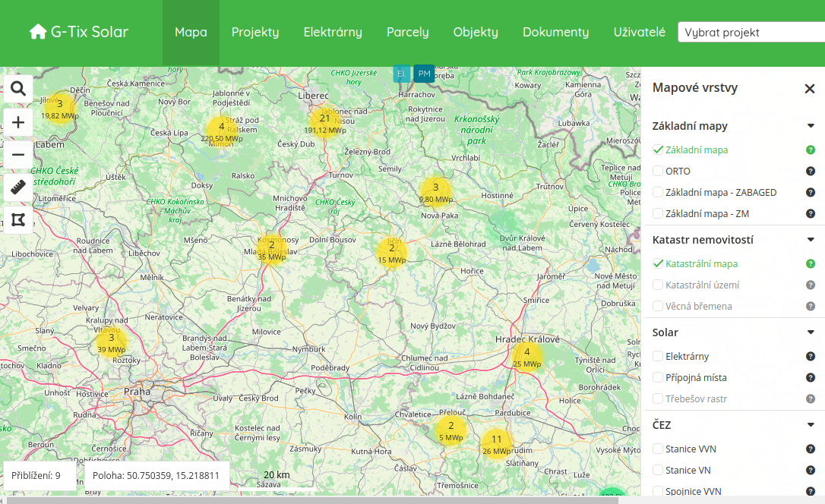Open the Projekty menu item

click(x=255, y=32)
